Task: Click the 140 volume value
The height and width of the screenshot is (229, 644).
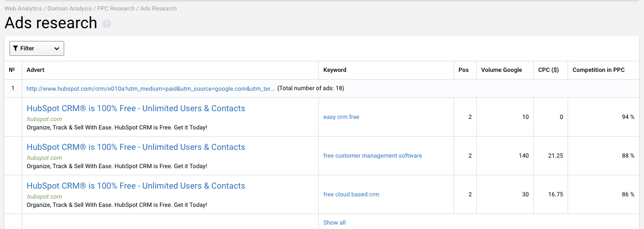Action: (x=524, y=155)
